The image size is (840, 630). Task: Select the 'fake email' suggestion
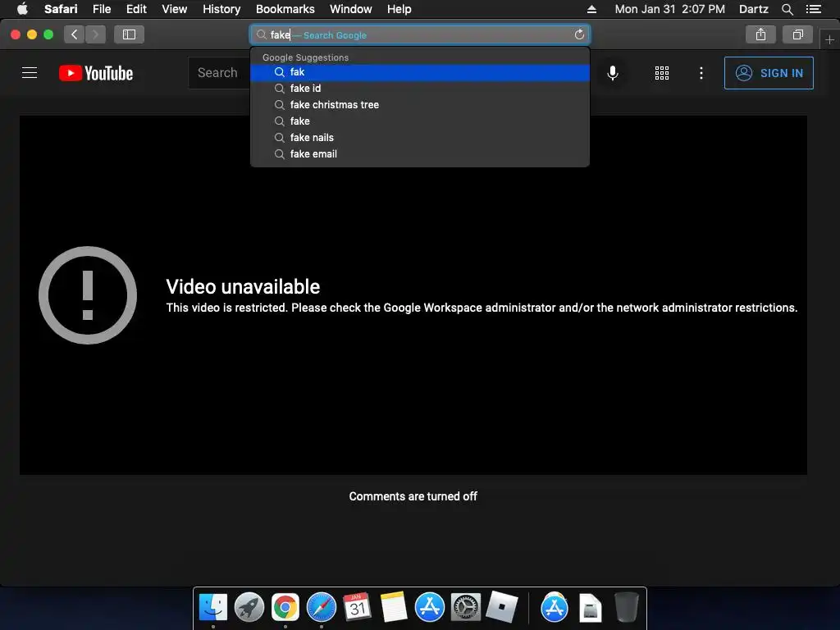pyautogui.click(x=420, y=154)
